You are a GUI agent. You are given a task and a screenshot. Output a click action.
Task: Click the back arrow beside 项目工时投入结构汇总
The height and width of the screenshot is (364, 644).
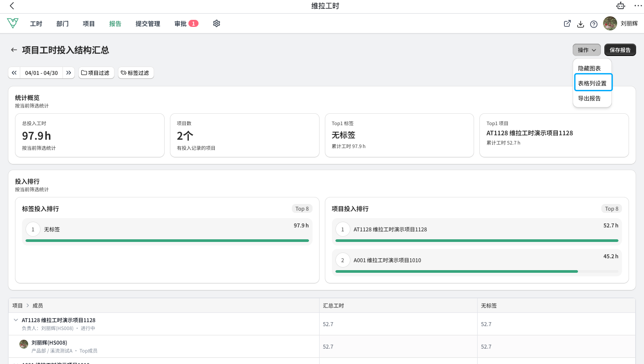[14, 50]
